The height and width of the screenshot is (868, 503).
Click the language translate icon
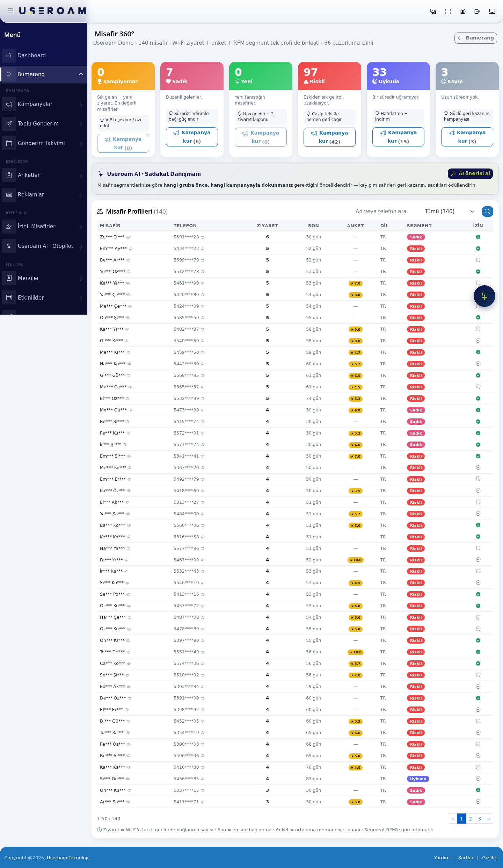[x=433, y=12]
